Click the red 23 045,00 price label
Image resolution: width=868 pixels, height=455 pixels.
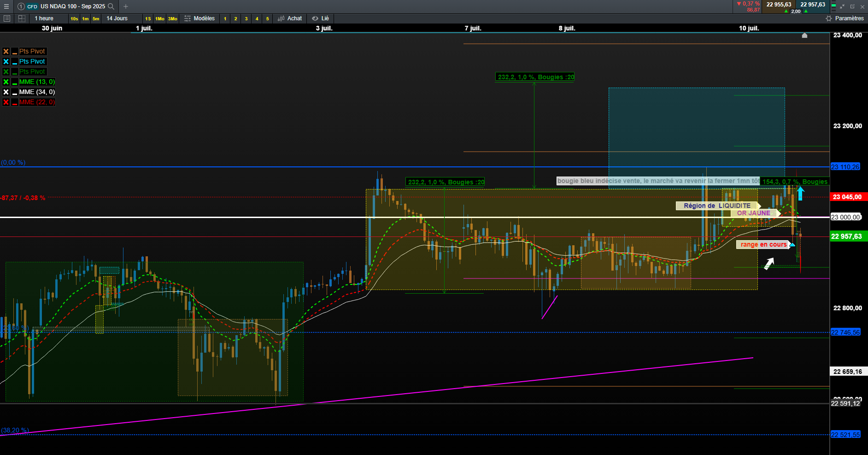point(849,197)
